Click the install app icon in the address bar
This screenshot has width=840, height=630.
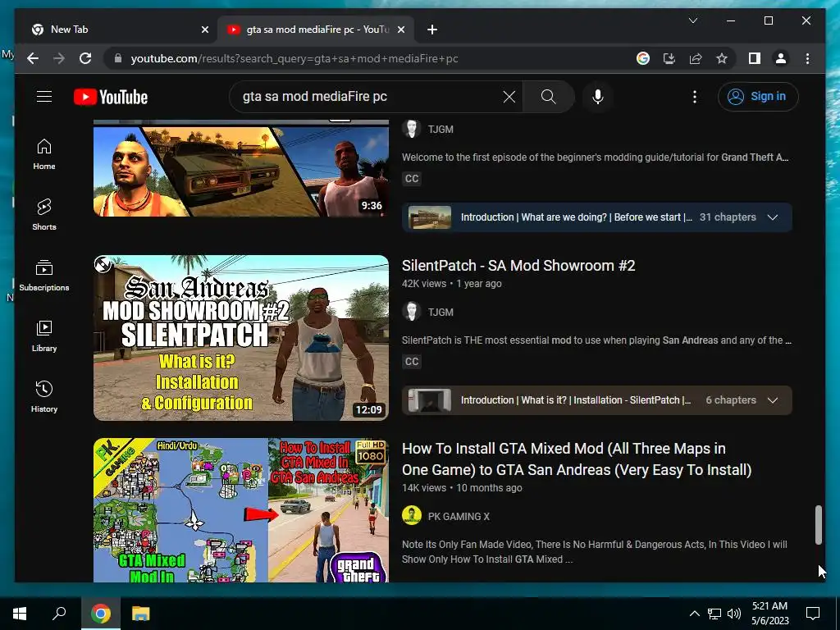point(669,58)
